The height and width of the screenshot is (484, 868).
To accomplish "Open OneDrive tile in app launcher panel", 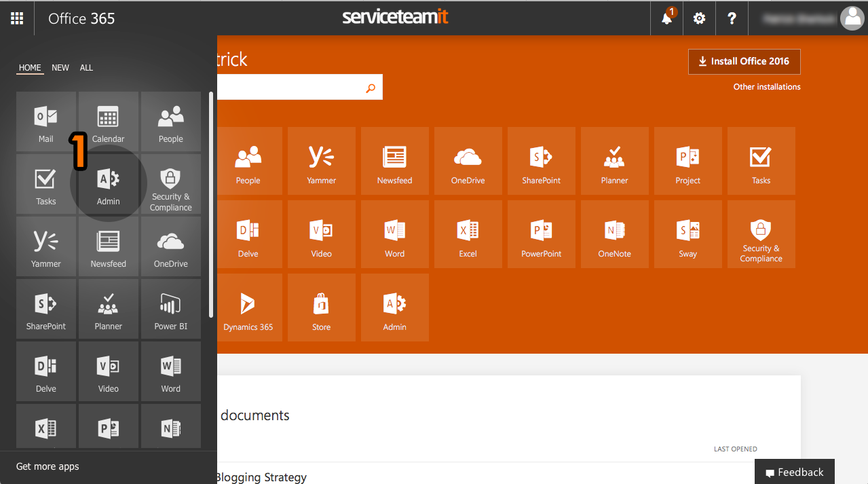I will (x=171, y=246).
